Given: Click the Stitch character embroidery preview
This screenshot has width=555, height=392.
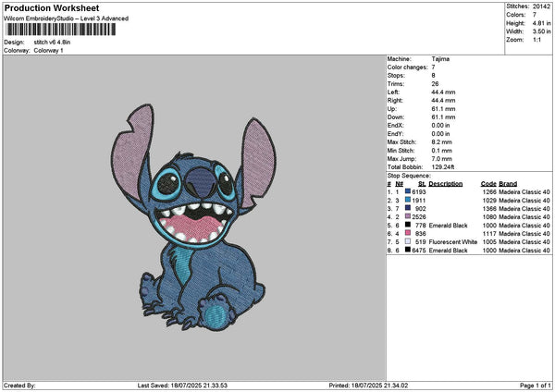Looking at the screenshot, I should coord(193,217).
